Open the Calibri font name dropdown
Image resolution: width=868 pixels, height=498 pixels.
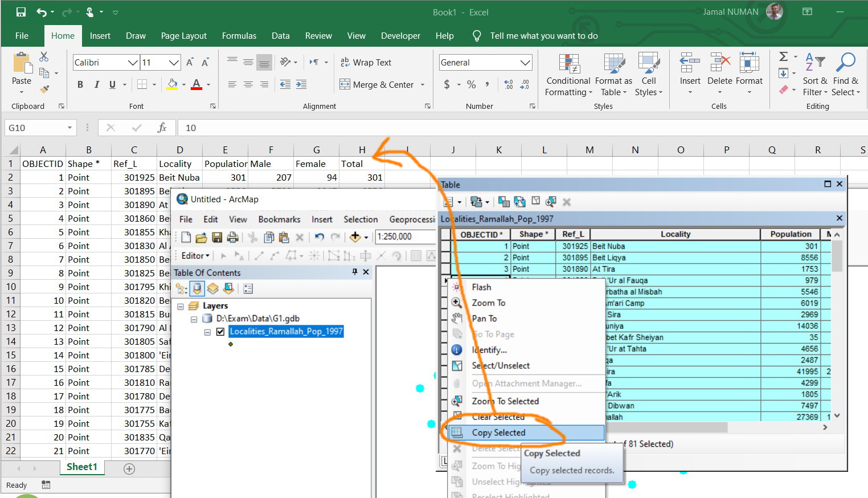tap(133, 63)
